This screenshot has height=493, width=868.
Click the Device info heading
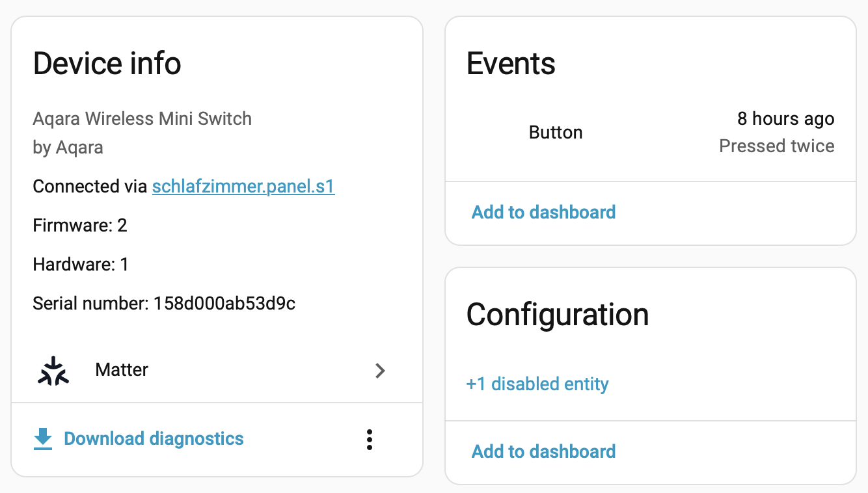[107, 64]
